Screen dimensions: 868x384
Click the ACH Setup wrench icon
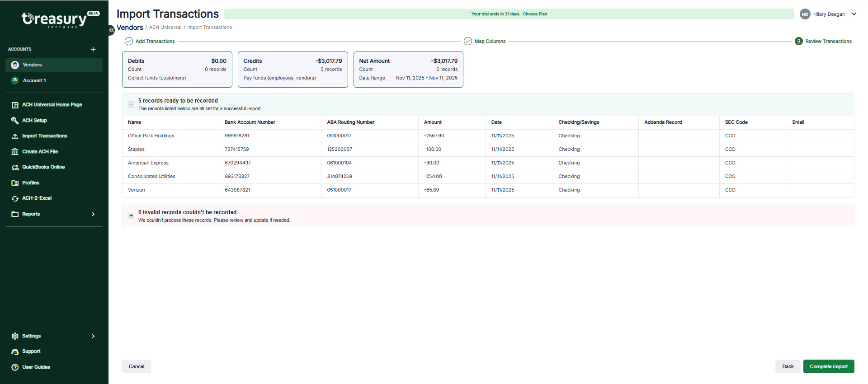[15, 121]
